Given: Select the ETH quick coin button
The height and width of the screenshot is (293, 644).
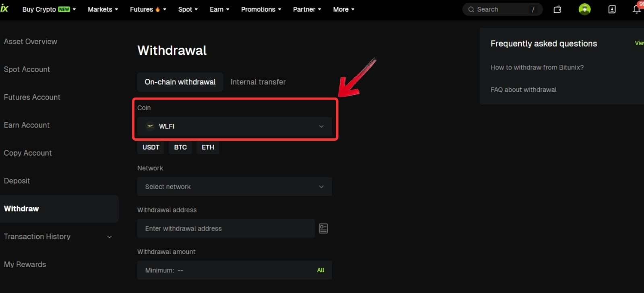Looking at the screenshot, I should point(208,148).
